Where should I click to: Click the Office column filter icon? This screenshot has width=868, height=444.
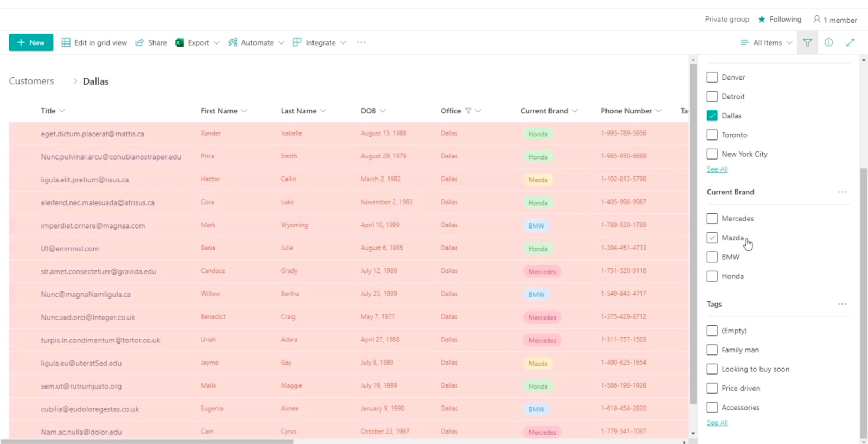point(468,111)
